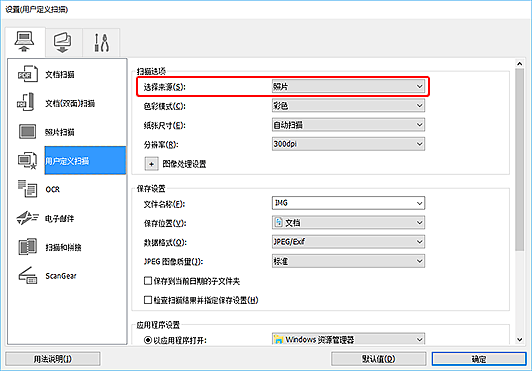Click the scrollbar up arrow
The width and height of the screenshot is (532, 371).
coord(519,63)
